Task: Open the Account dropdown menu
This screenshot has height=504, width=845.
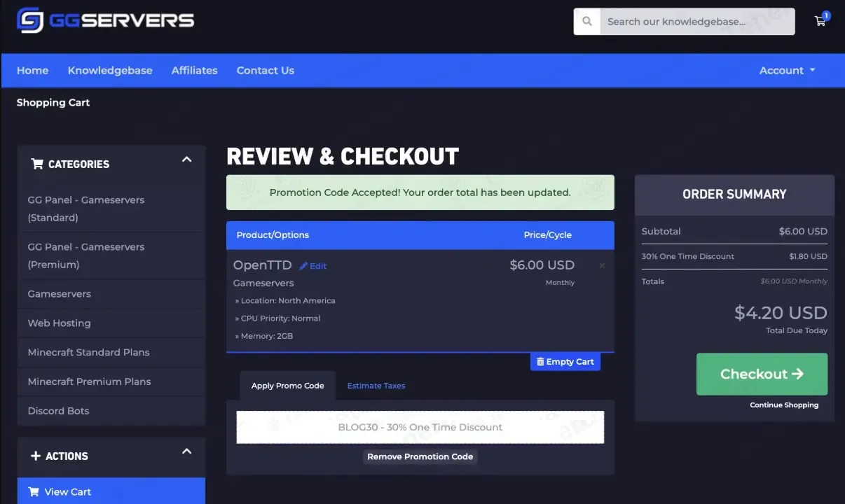Action: 786,70
